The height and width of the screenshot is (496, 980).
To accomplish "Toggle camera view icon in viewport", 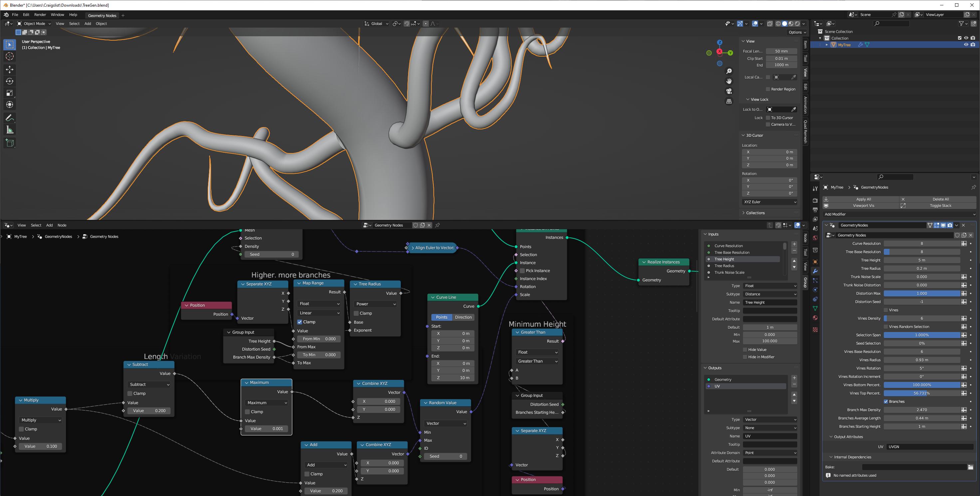I will (x=729, y=91).
